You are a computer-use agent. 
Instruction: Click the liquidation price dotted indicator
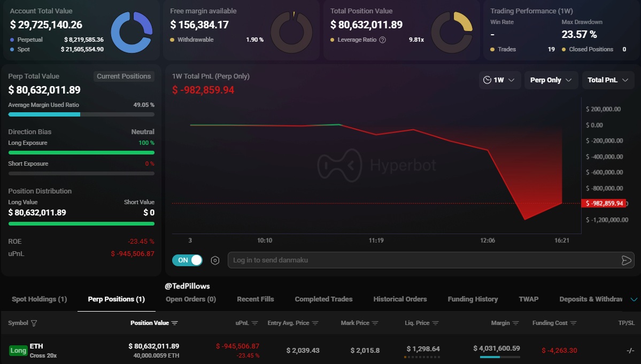[422, 357]
